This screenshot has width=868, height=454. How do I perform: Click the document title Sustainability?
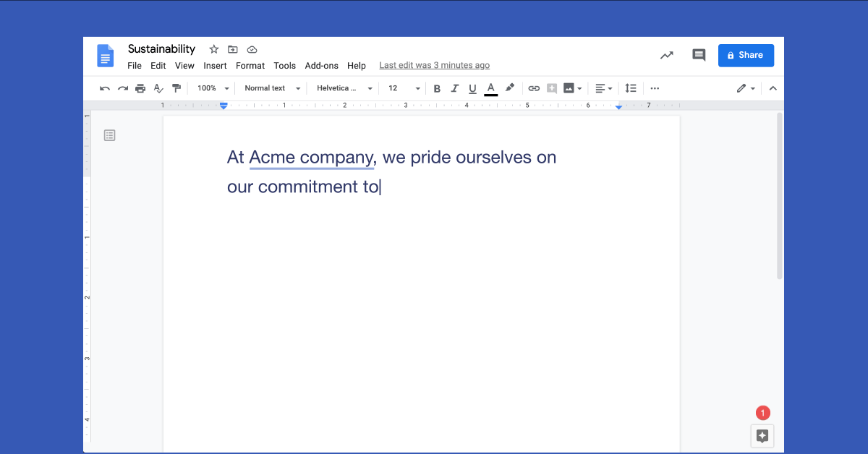pos(161,49)
